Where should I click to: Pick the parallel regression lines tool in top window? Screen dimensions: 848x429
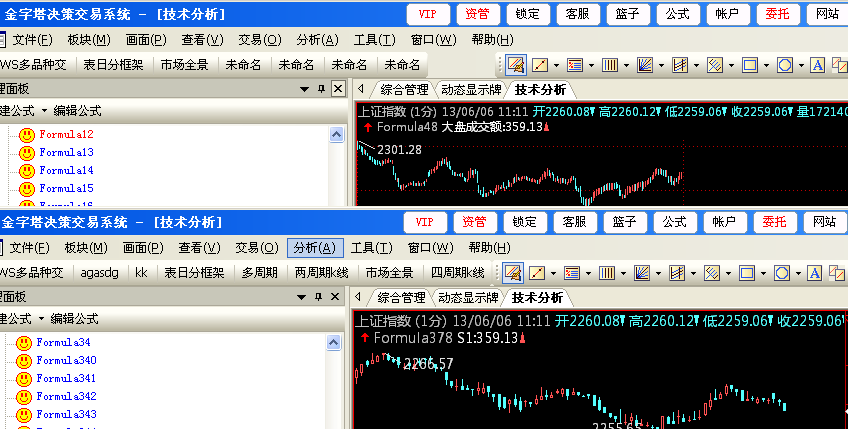point(715,65)
